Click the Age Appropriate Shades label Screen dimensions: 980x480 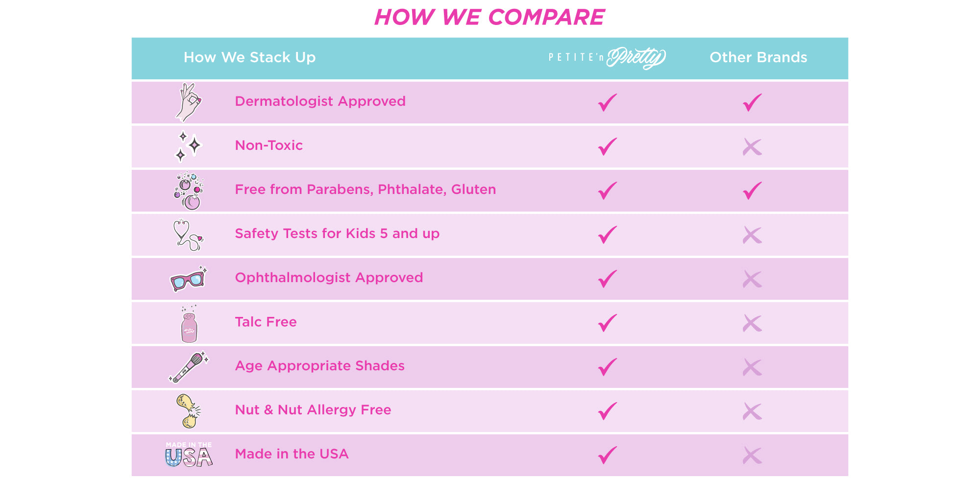click(319, 366)
